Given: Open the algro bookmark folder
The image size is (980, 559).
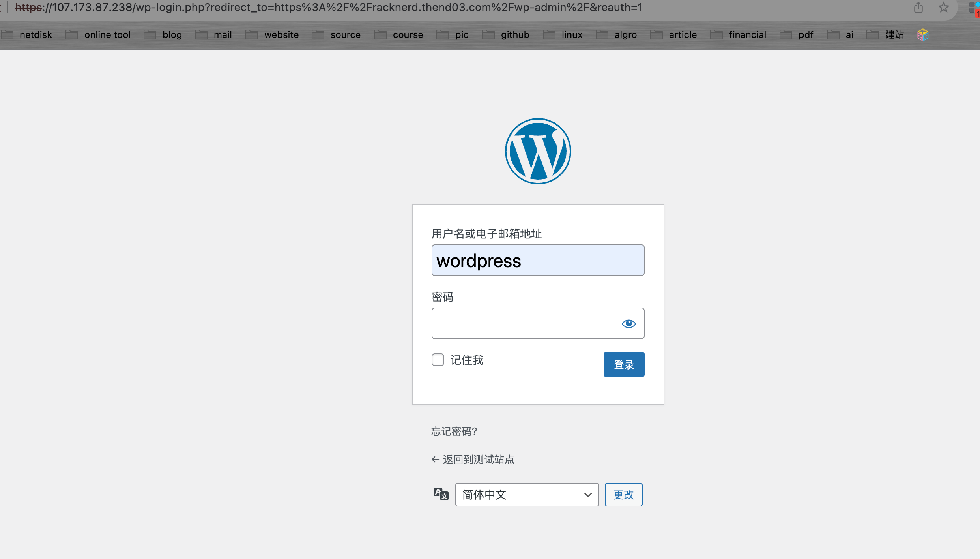Looking at the screenshot, I should click(616, 35).
